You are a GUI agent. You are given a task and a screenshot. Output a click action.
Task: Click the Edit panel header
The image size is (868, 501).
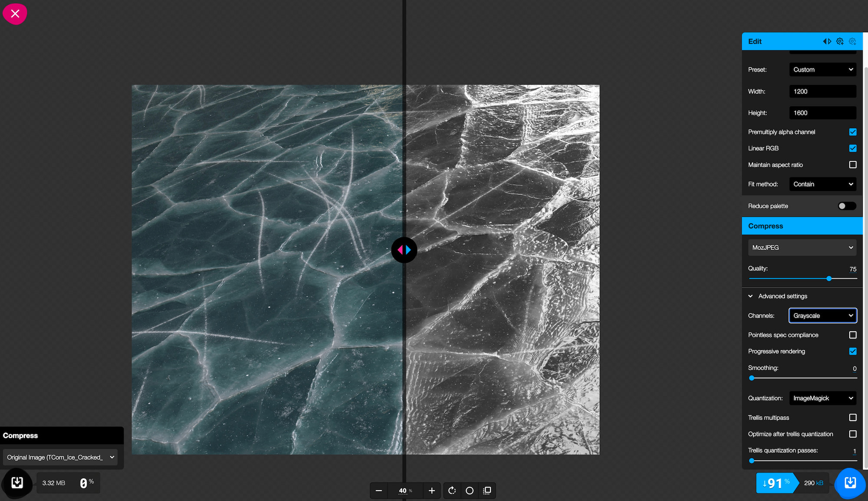click(755, 41)
